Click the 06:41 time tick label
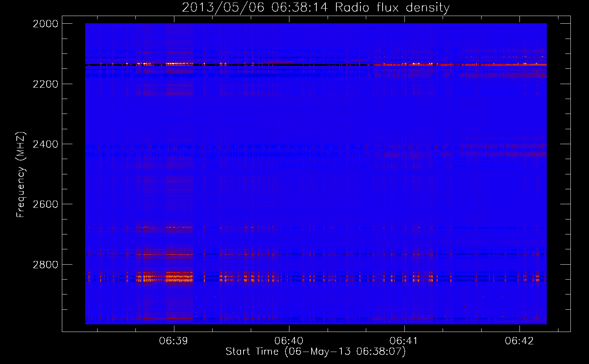Image resolution: width=589 pixels, height=364 pixels. pos(404,341)
